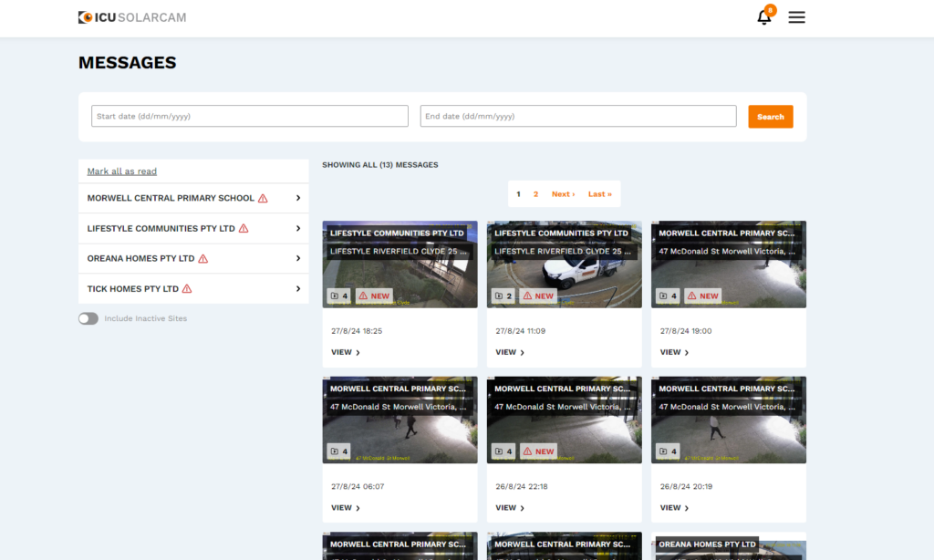The height and width of the screenshot is (560, 934).
Task: Click Next page link
Action: tap(563, 194)
